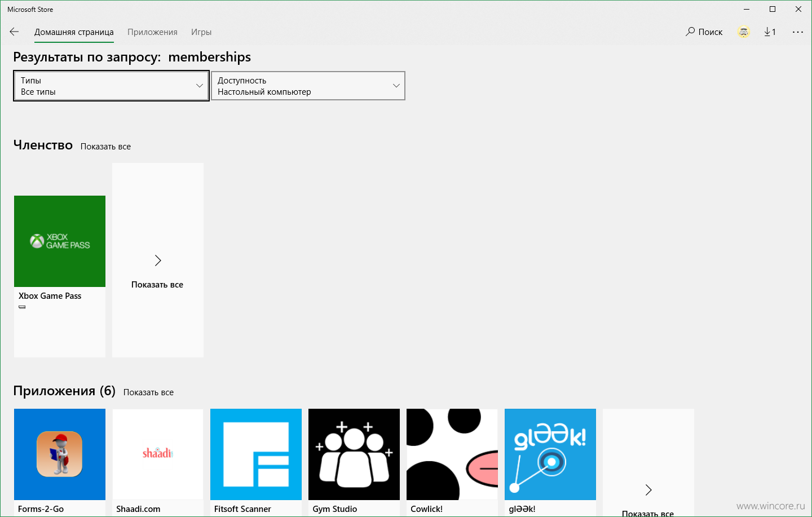Open the Shaadi.com app icon
The height and width of the screenshot is (517, 812).
[158, 454]
